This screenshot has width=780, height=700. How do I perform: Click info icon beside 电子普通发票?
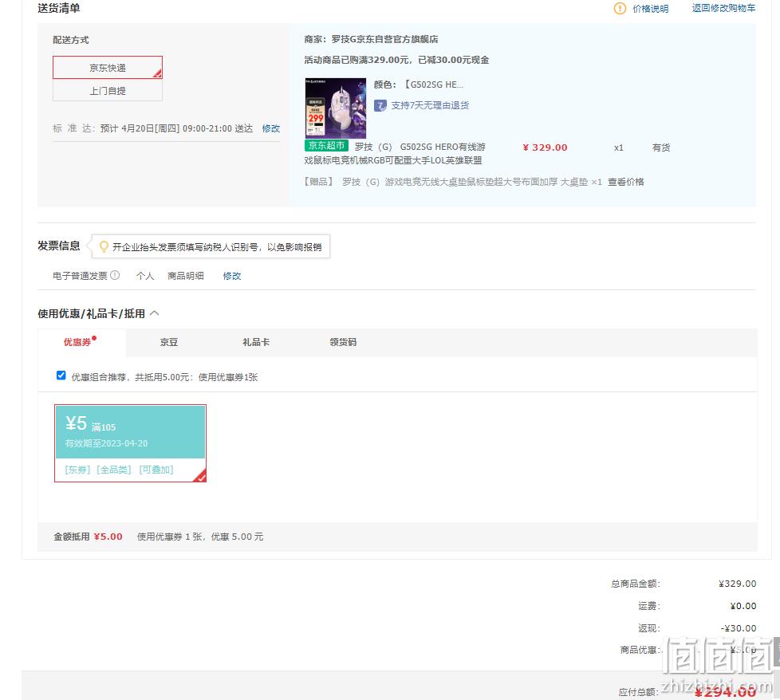[x=115, y=275]
